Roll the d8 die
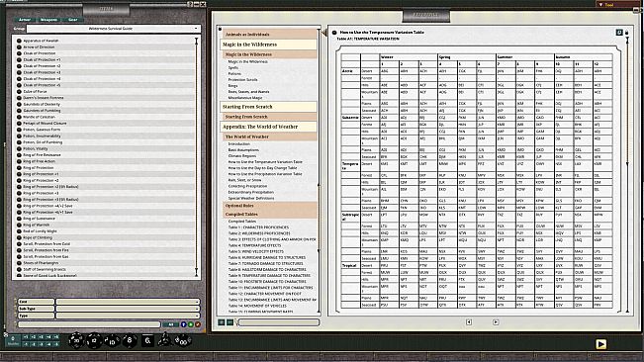Screen dimensions: 644x362 130,340
